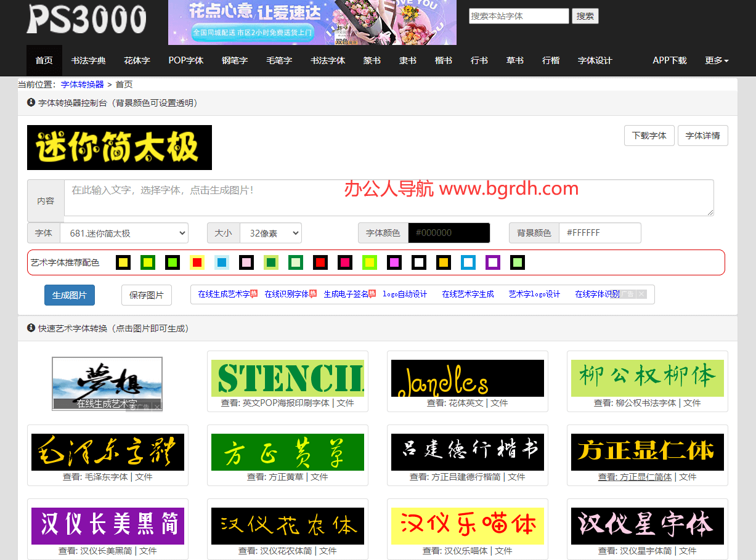
Task: Switch to the 首页 tab
Action: [44, 60]
